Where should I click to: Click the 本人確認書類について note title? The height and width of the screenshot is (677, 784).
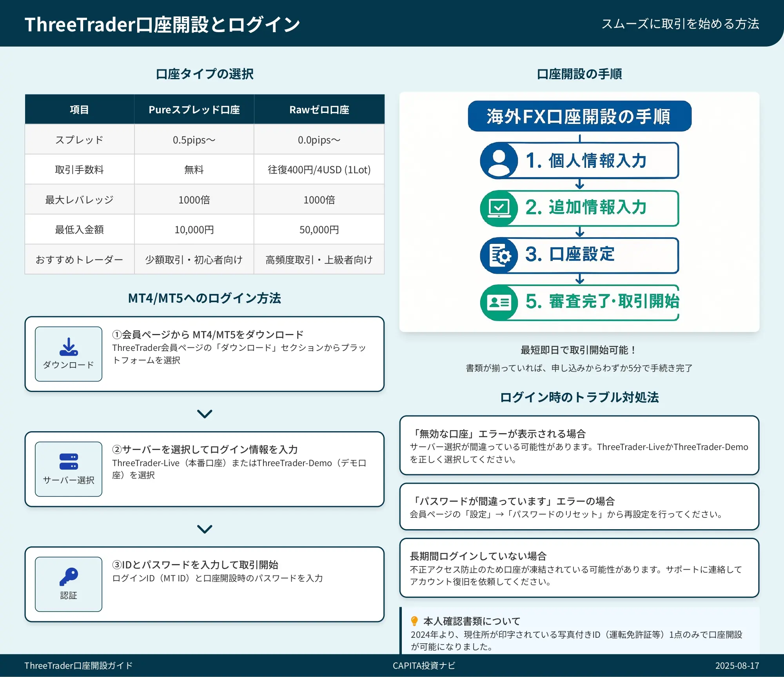click(x=472, y=621)
